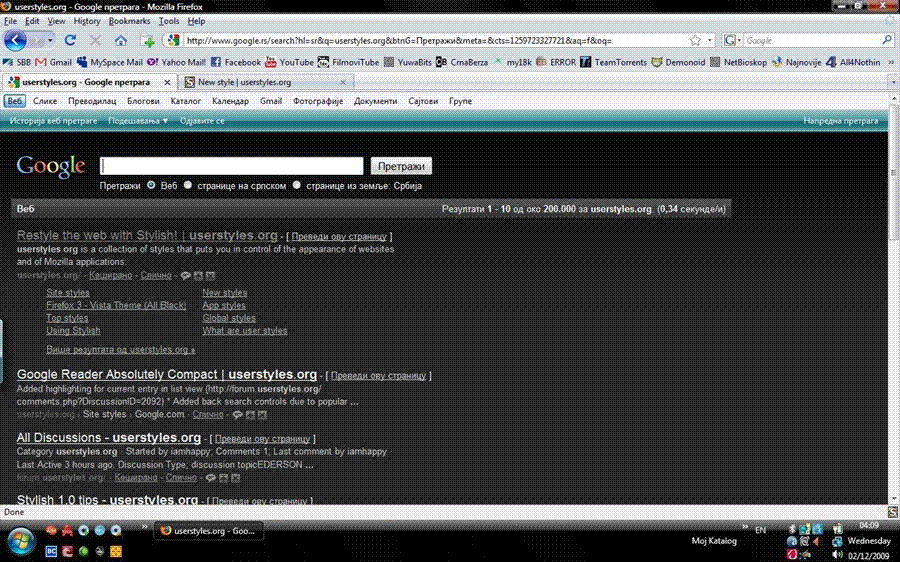Show more bookmarks with the chevron
Screen dimensions: 900x562
pos(891,62)
